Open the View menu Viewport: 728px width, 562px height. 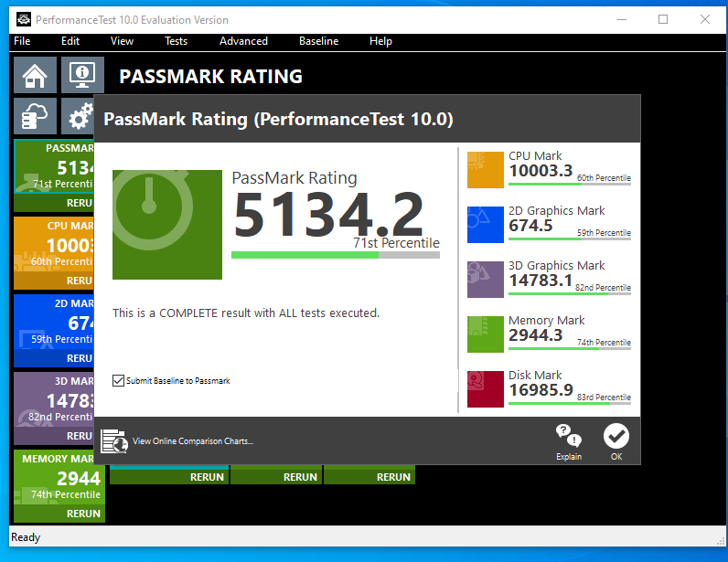tap(122, 41)
